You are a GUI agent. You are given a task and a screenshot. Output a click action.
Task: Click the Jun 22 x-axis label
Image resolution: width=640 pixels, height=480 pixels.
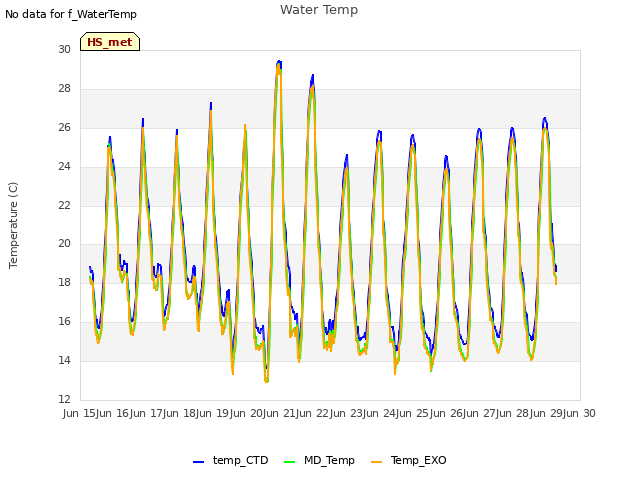tap(314, 413)
